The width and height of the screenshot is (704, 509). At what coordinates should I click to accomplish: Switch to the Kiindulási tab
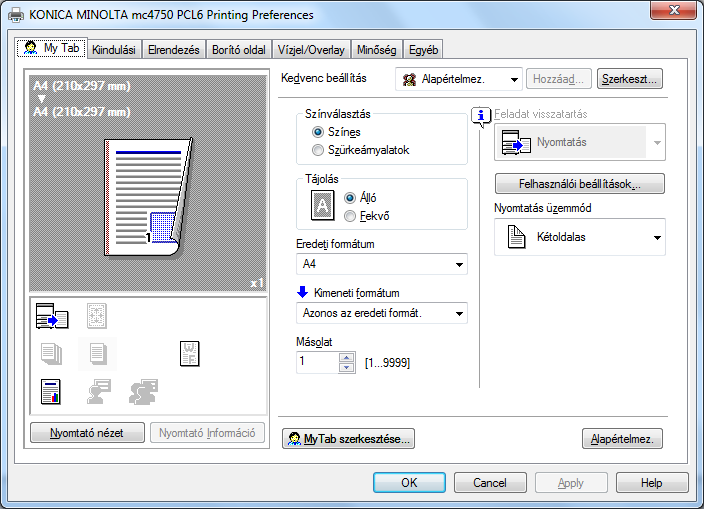pyautogui.click(x=114, y=50)
